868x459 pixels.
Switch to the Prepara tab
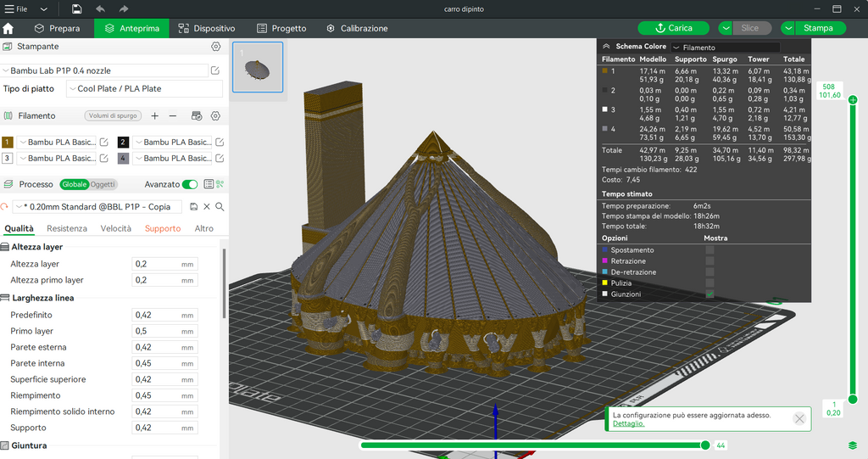point(57,28)
